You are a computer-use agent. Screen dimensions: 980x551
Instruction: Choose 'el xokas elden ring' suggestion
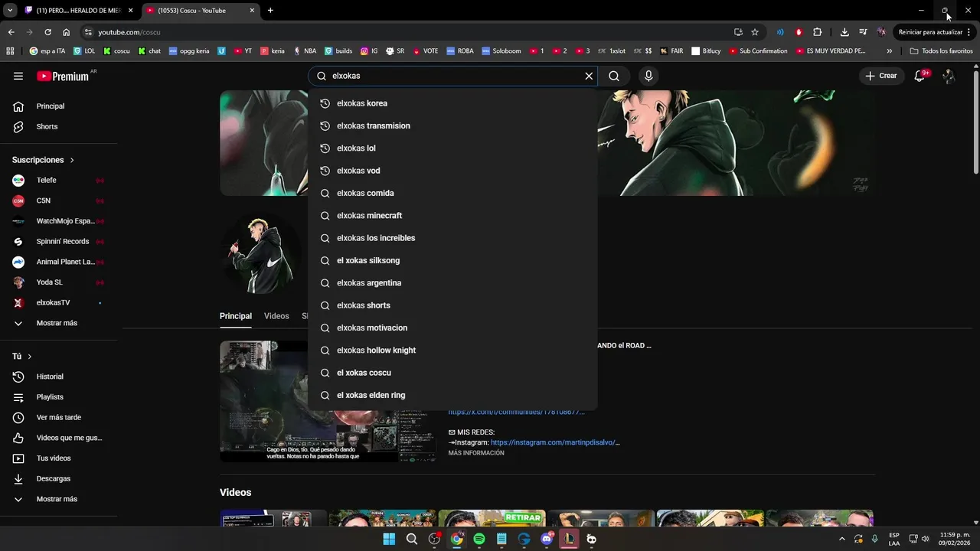click(x=452, y=395)
